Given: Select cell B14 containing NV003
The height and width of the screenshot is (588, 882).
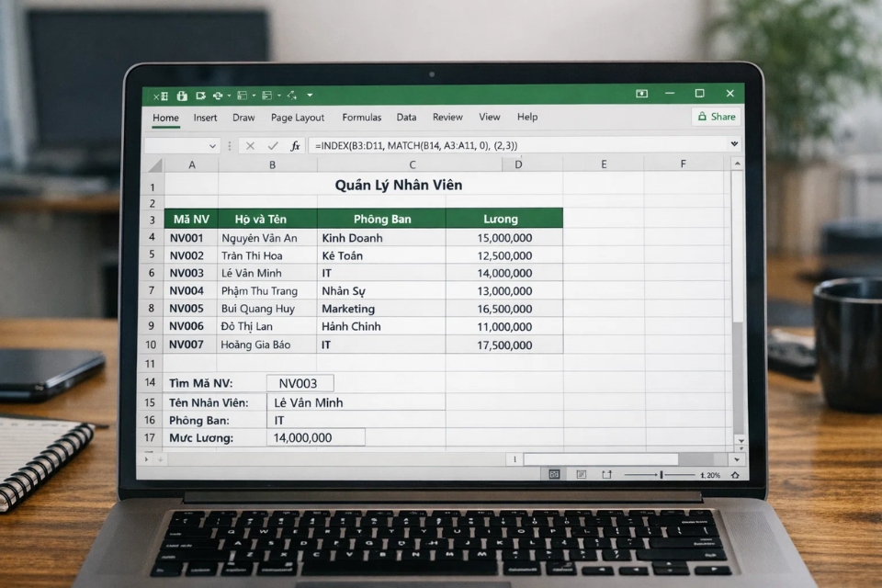Looking at the screenshot, I should (x=299, y=383).
